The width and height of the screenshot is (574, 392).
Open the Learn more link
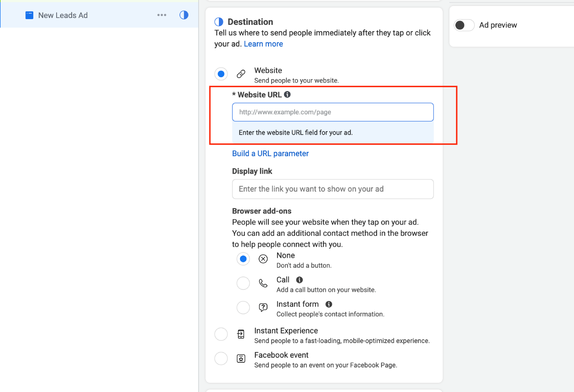pyautogui.click(x=263, y=44)
